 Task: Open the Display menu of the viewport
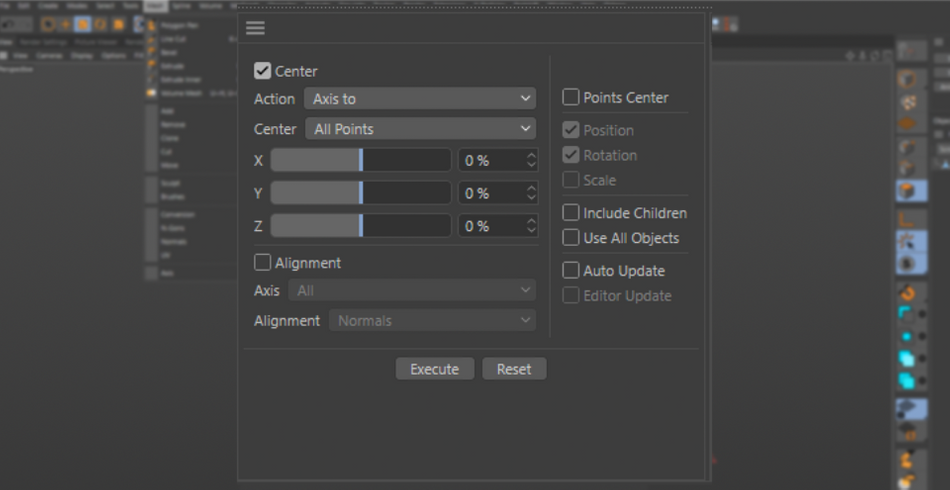coord(81,56)
